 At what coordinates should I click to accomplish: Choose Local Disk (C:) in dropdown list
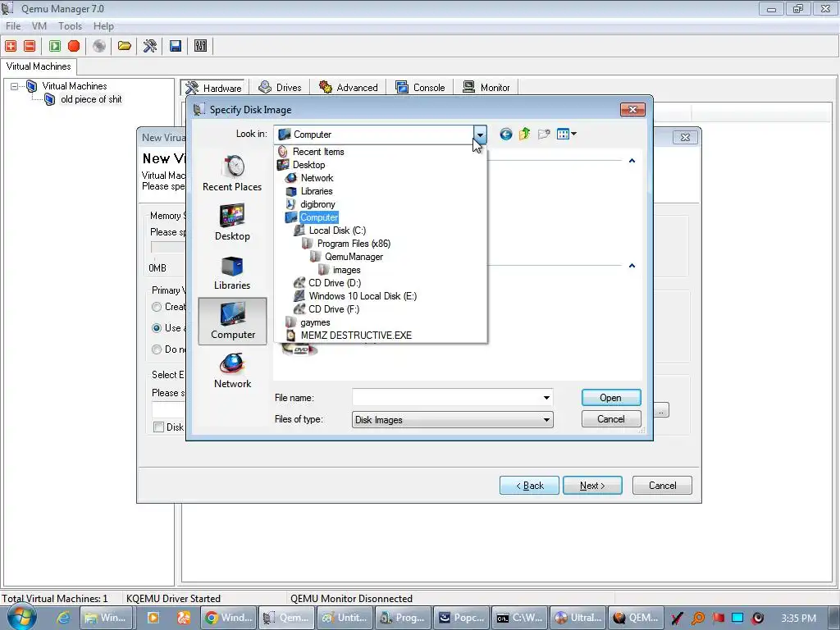(x=337, y=231)
